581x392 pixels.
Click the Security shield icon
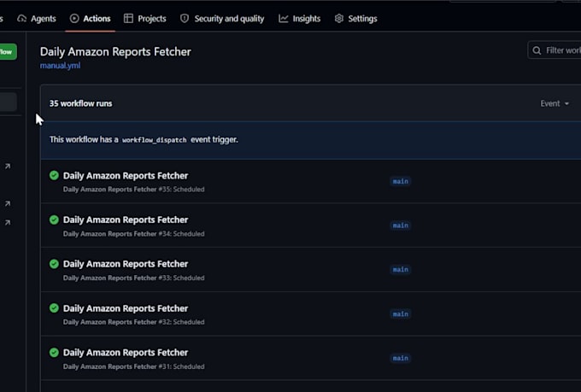pyautogui.click(x=185, y=19)
